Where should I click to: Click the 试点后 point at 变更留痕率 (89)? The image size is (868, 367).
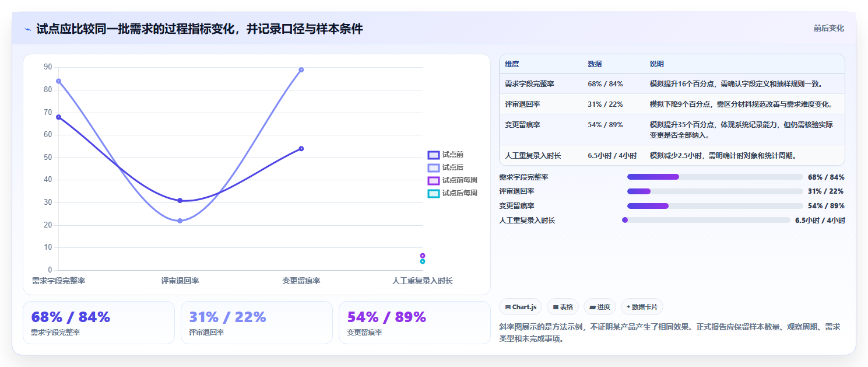301,70
